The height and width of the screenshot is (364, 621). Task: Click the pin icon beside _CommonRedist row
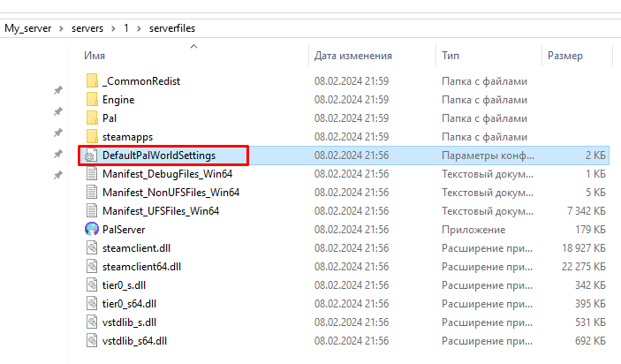58,90
